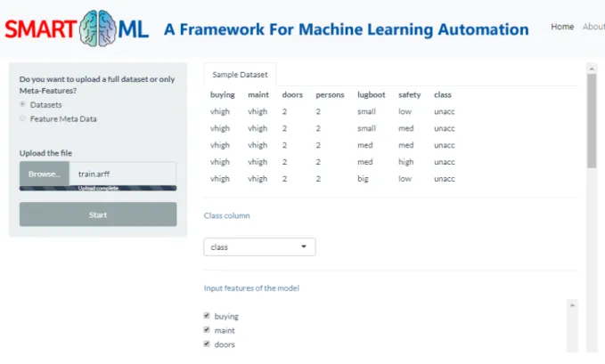Click the features list scroll up arrow

click(x=572, y=305)
